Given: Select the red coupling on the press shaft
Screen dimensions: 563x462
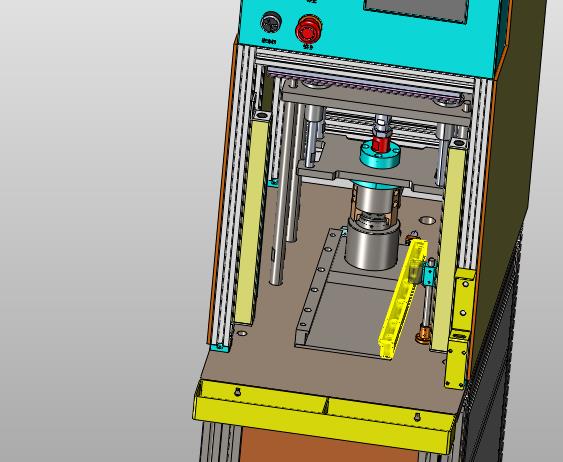Looking at the screenshot, I should (380, 144).
